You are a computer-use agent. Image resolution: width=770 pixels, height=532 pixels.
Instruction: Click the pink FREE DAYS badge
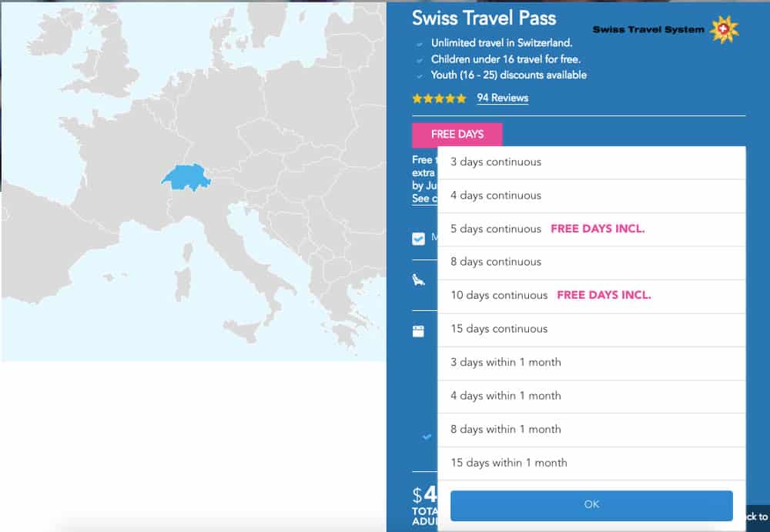[457, 134]
